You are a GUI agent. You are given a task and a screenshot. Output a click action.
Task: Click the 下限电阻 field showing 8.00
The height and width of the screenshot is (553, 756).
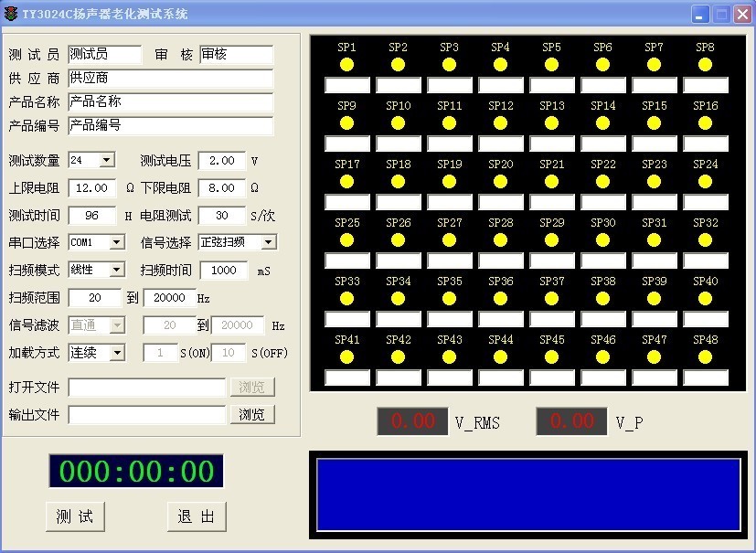[222, 188]
